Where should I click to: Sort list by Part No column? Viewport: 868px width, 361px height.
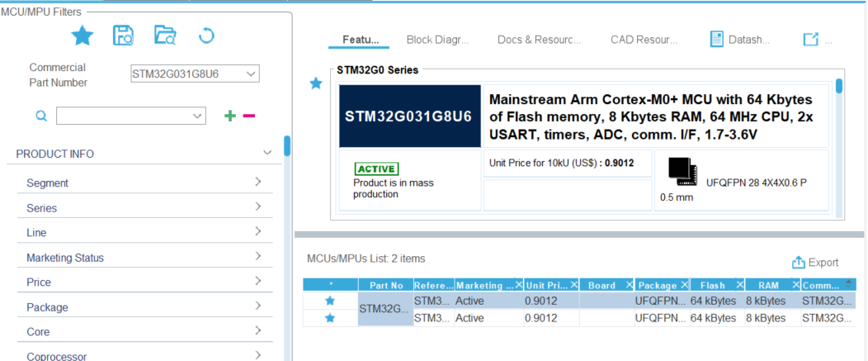(386, 285)
